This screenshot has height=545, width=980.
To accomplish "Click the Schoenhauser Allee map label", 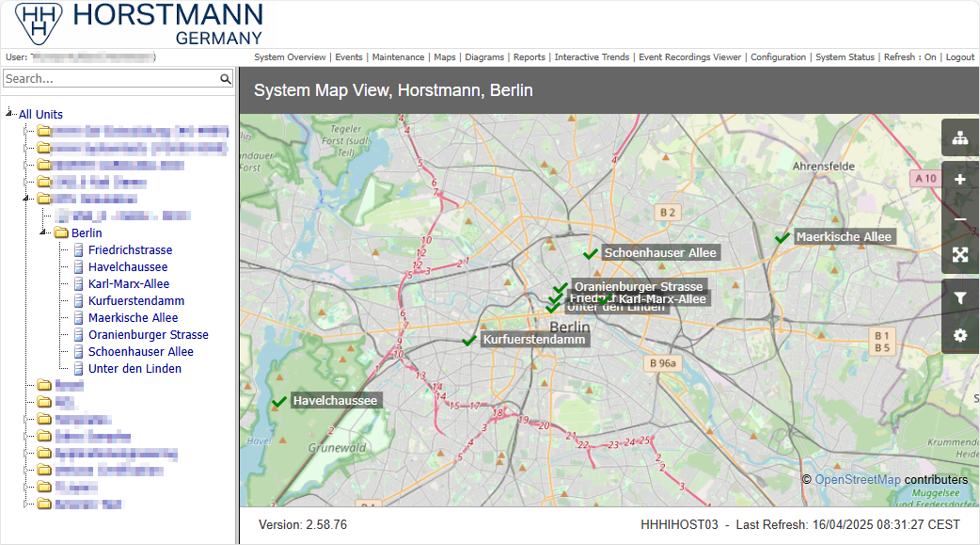I will click(660, 253).
